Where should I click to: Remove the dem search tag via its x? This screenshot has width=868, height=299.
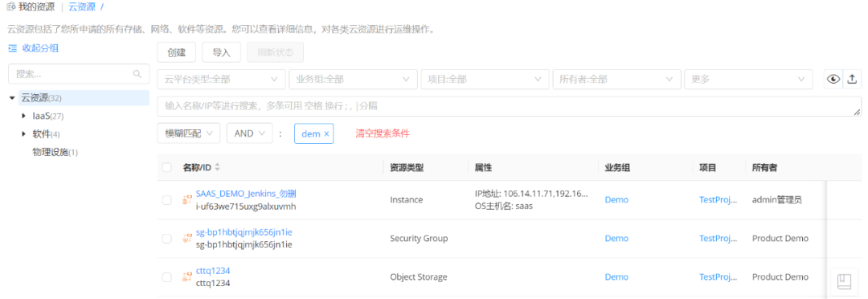coord(326,133)
